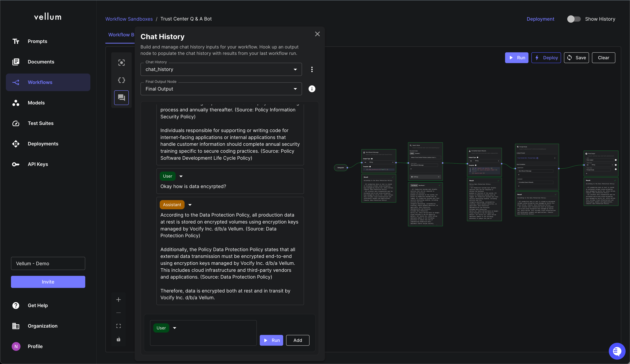630x364 pixels.
Task: Run the workflow from the top toolbar
Action: [517, 58]
